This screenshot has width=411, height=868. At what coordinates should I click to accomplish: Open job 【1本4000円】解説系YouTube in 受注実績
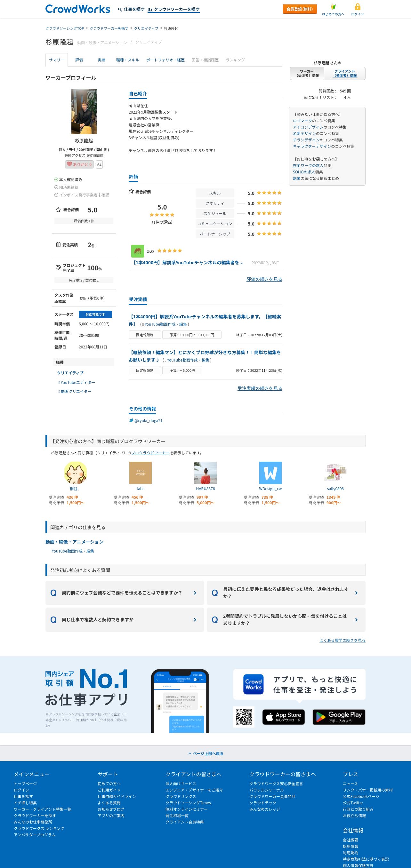pyautogui.click(x=205, y=320)
